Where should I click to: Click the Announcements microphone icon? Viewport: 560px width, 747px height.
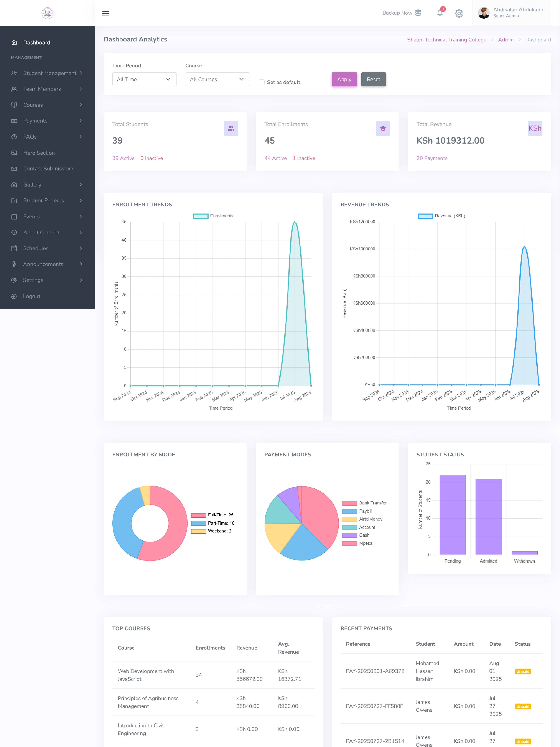click(14, 264)
